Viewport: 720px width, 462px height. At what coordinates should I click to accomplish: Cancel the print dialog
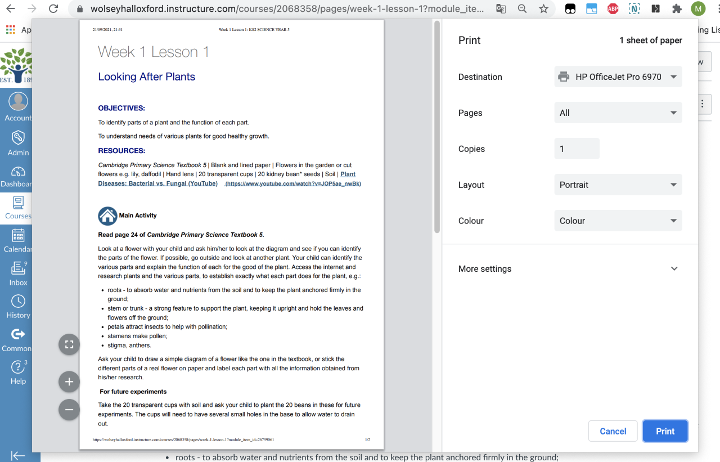(613, 431)
